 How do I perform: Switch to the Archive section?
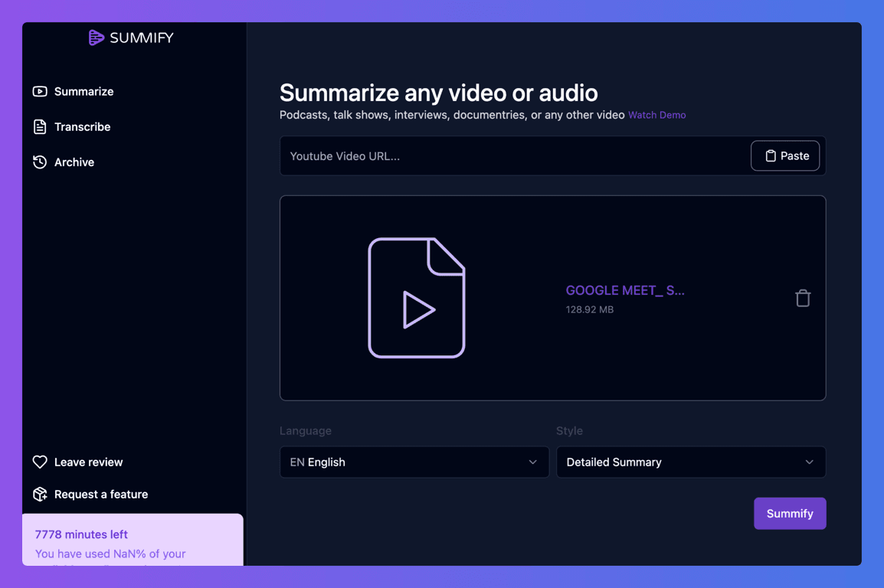(74, 162)
